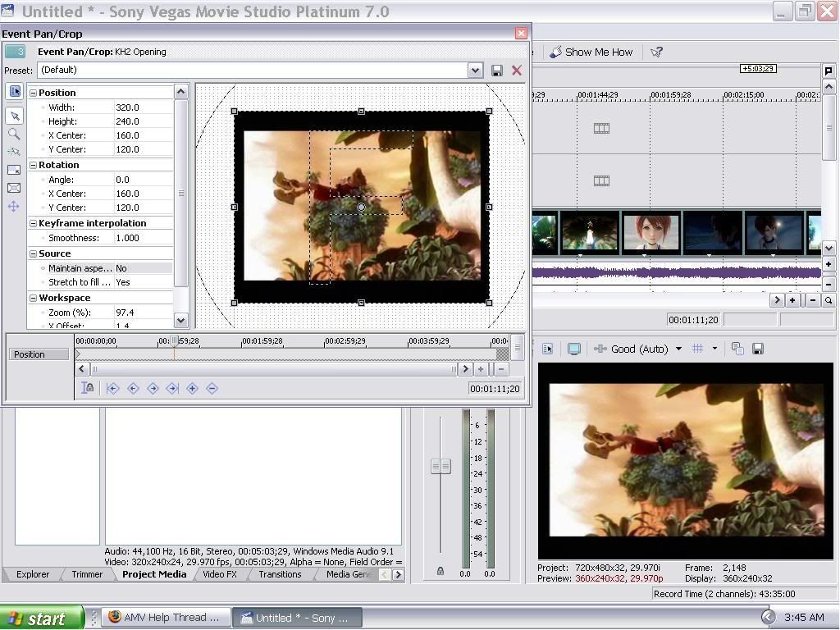Image resolution: width=840 pixels, height=630 pixels.
Task: Copy preview snapshot to clipboard
Action: click(x=737, y=349)
